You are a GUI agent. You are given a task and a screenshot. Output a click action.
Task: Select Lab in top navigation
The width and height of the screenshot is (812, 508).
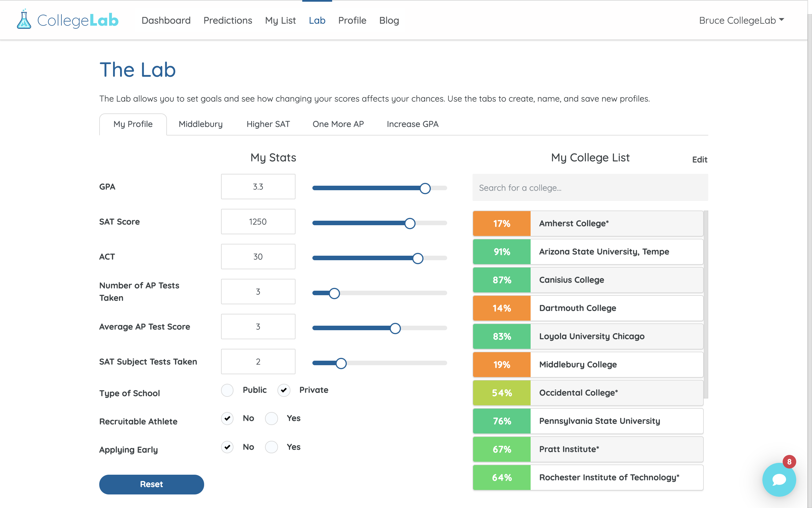coord(317,20)
